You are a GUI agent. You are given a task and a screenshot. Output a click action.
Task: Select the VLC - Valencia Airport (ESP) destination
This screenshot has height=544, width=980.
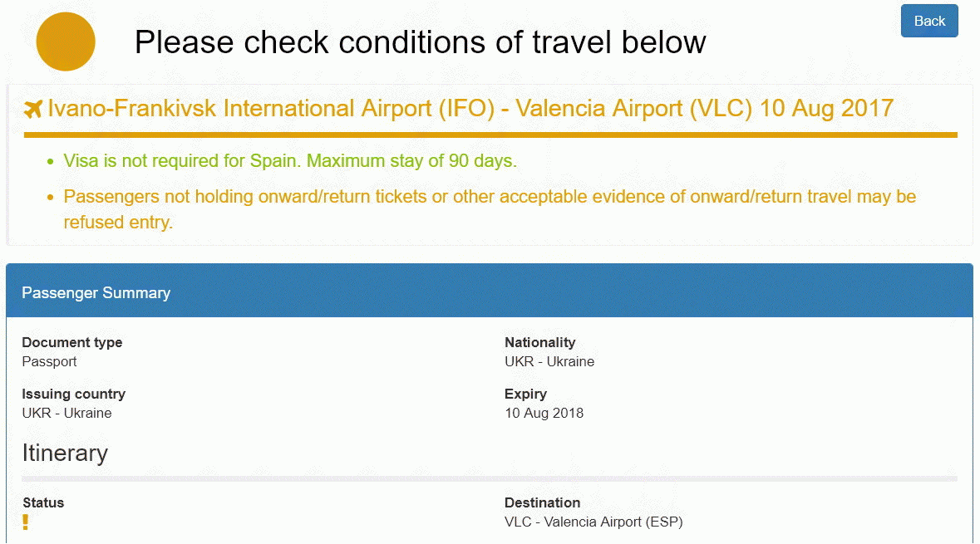[x=593, y=522]
